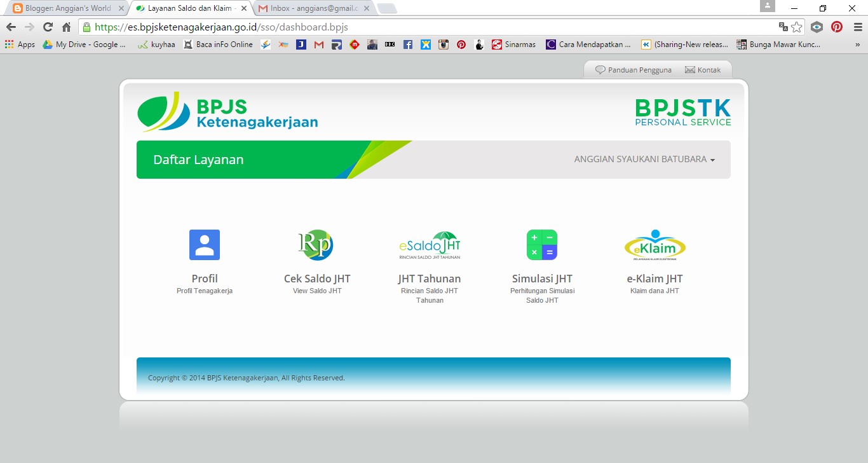Viewport: 868px width, 463px height.
Task: Open the Facebook bookmark icon
Action: 408,45
